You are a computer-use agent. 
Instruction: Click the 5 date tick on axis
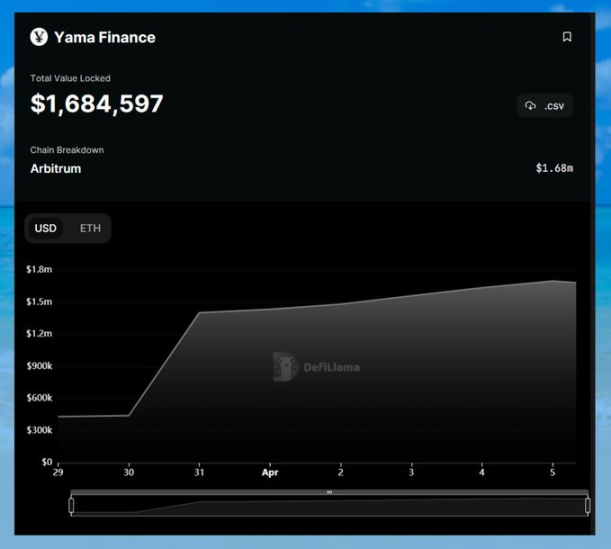click(553, 473)
